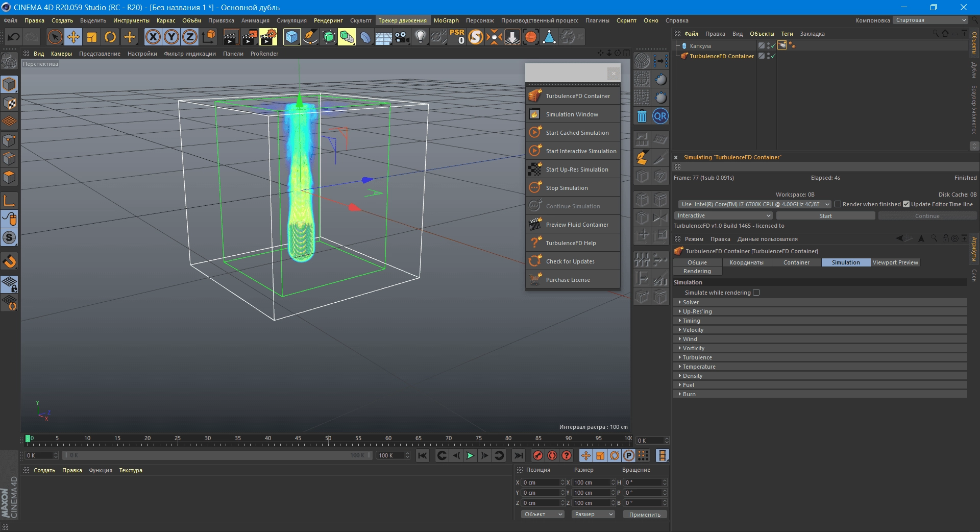Open the Координаты tab

coord(747,262)
